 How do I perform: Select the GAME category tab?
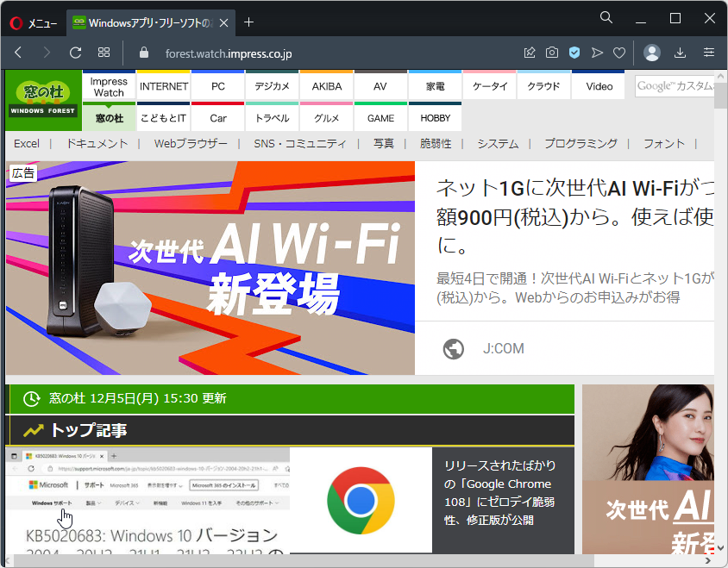tap(380, 118)
